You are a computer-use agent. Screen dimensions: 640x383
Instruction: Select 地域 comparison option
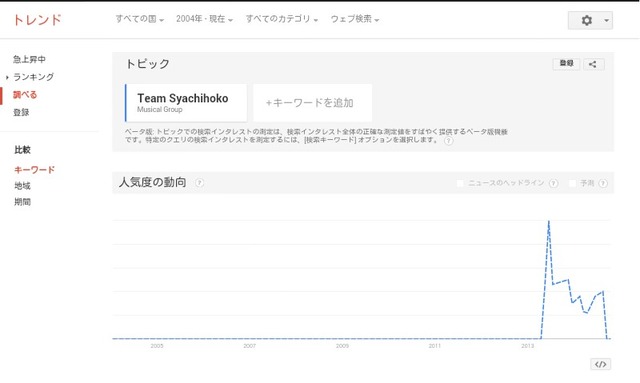point(22,186)
